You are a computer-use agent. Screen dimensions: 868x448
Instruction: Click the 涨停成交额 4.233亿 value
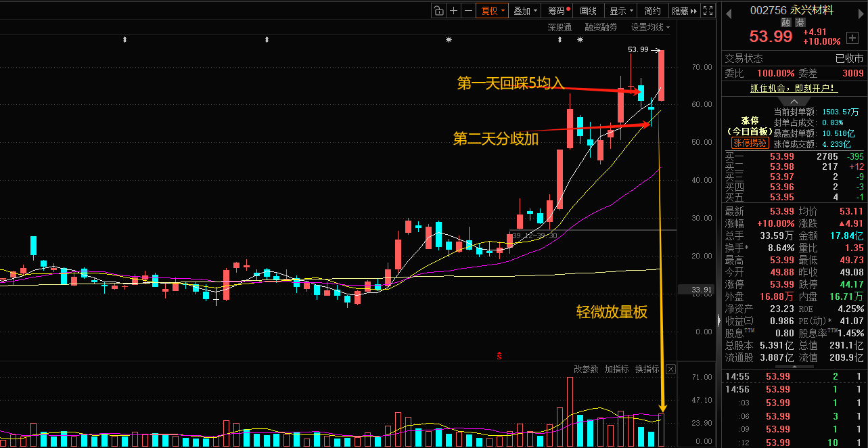836,144
